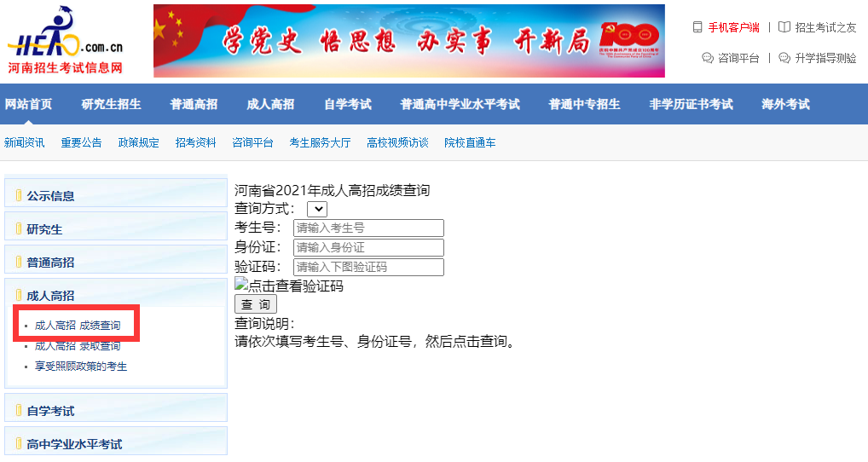The width and height of the screenshot is (868, 462).
Task: Focus the 身份证 input field
Action: tap(368, 248)
